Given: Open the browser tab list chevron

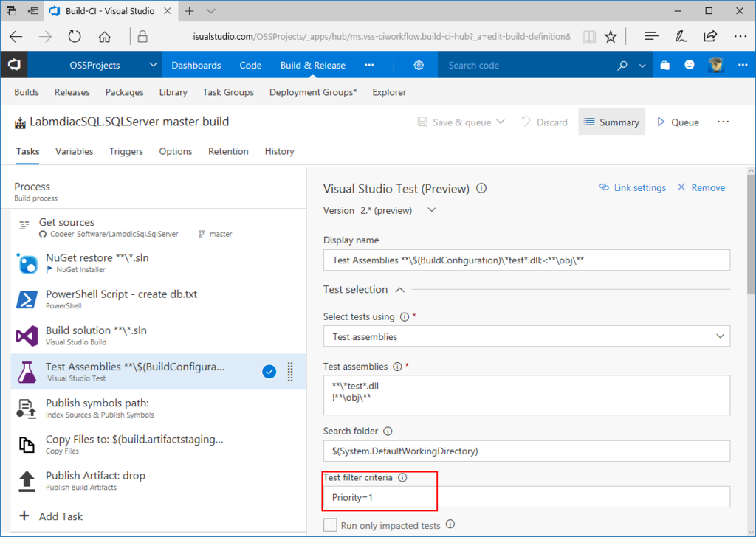Looking at the screenshot, I should click(210, 10).
